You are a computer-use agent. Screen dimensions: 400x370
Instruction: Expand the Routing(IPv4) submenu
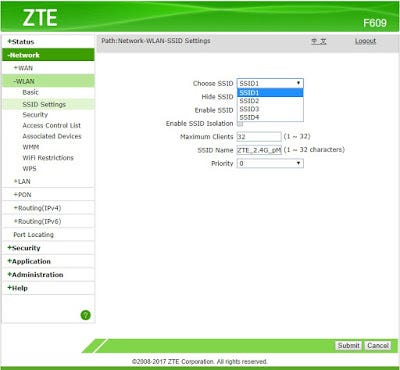tap(37, 208)
